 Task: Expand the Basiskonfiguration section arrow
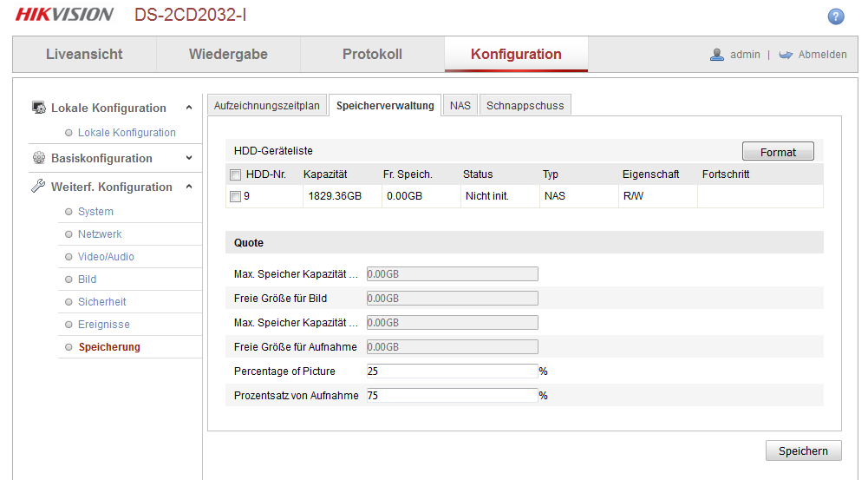tap(189, 158)
